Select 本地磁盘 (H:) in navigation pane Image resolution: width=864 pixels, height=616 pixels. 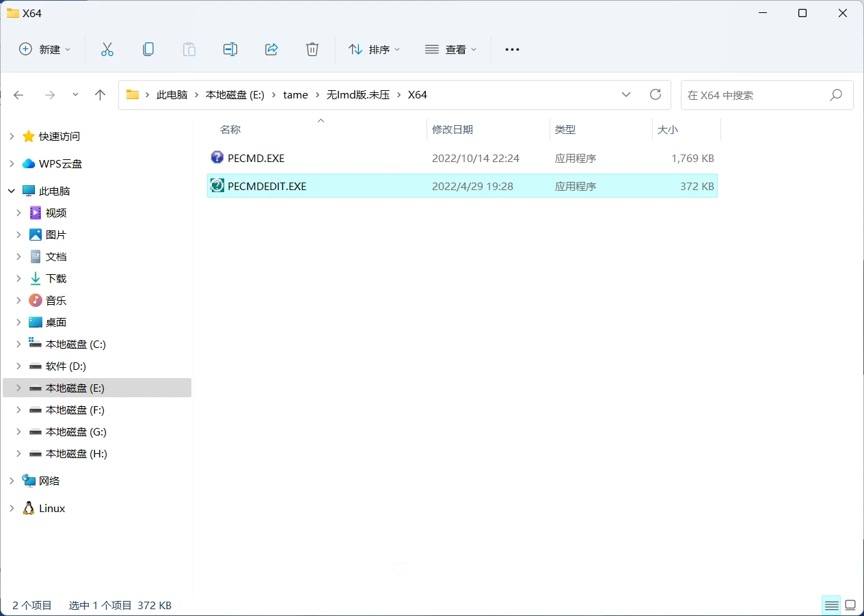(x=76, y=453)
